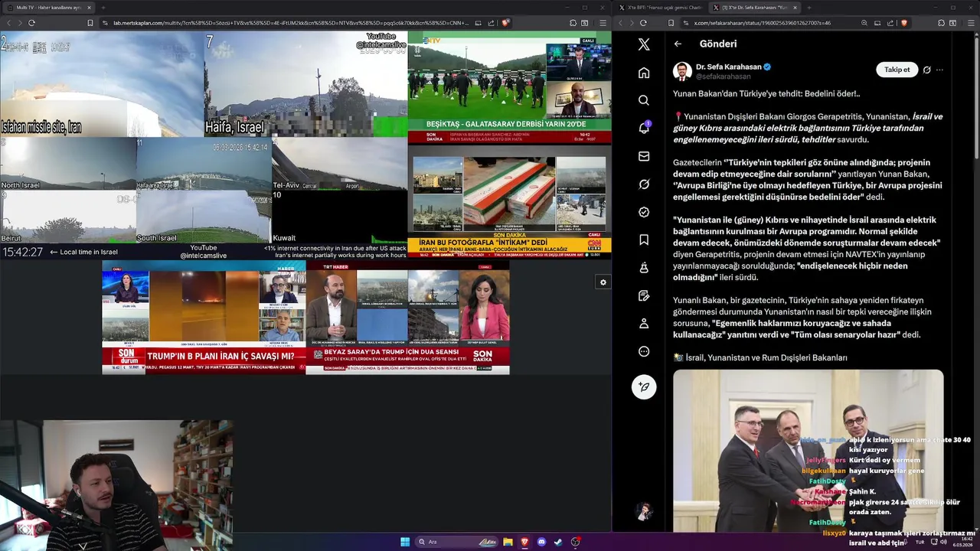980x551 pixels.
Task: Open the ministers photo in the post
Action: 808,451
